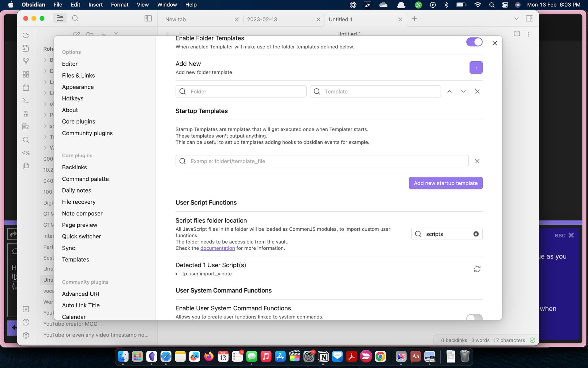Open Control Center in menu bar
Image resolution: width=588 pixels, height=368 pixels.
click(505, 5)
